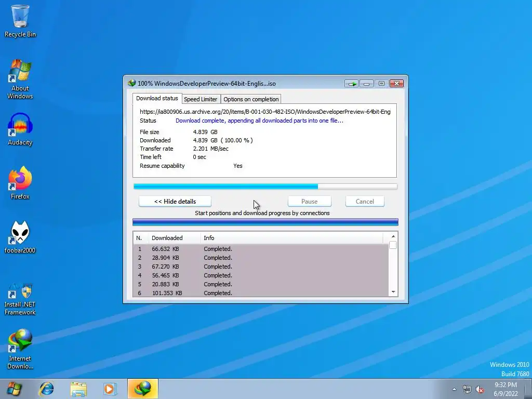Select Install .NET Framework shortcut
Viewport: 532px width, 399px height.
(x=20, y=299)
